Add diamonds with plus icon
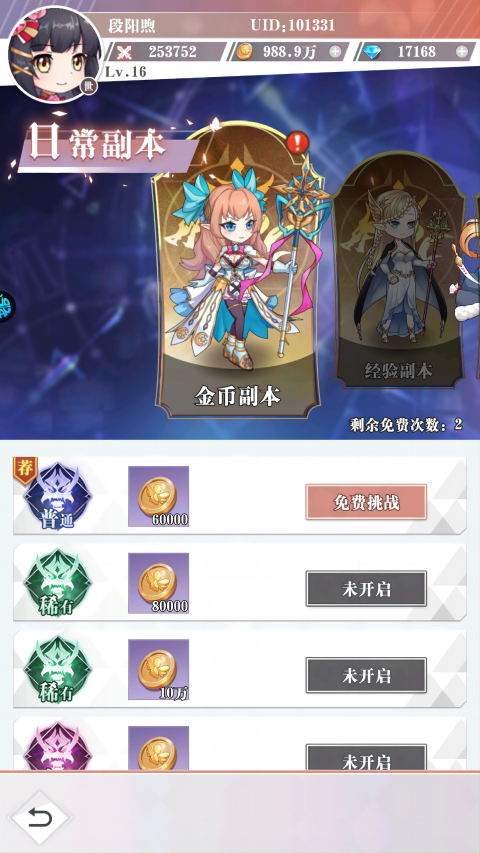The height and width of the screenshot is (853, 480). coord(461,52)
